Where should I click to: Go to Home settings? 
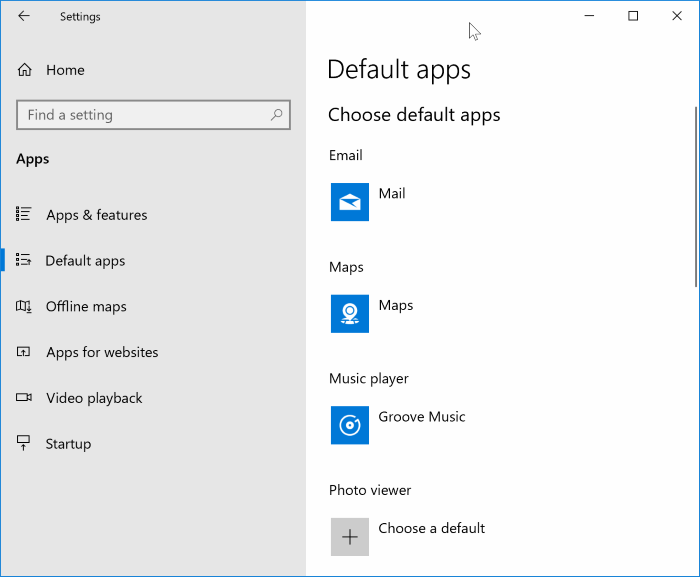65,70
